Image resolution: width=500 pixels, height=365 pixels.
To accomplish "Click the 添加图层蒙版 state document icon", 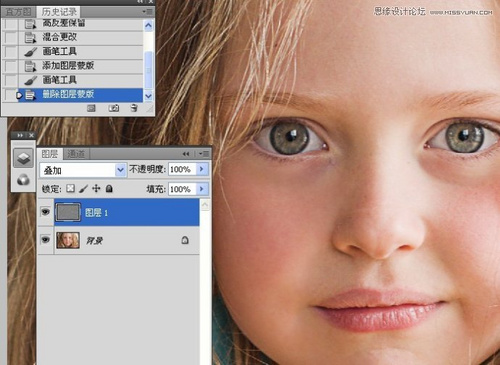I will point(30,66).
